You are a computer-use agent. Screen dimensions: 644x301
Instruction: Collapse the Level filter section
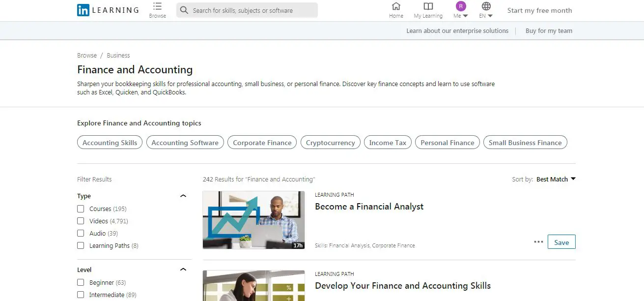point(183,270)
